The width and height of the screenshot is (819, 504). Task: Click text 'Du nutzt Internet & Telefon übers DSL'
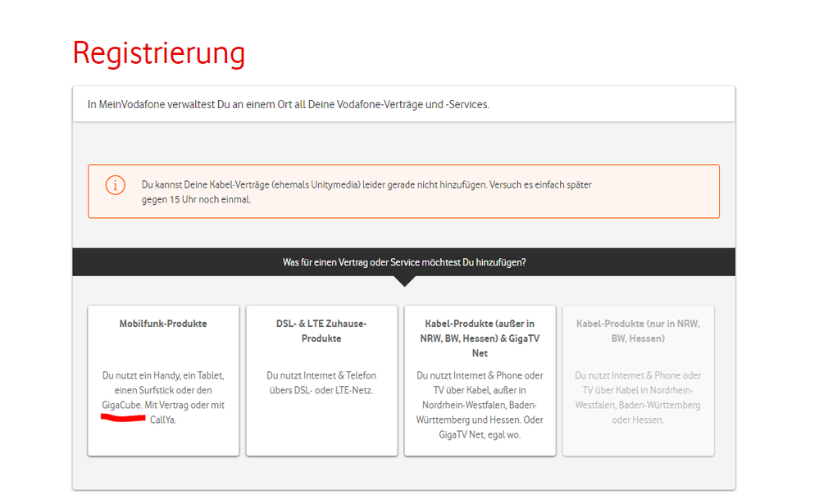click(321, 383)
